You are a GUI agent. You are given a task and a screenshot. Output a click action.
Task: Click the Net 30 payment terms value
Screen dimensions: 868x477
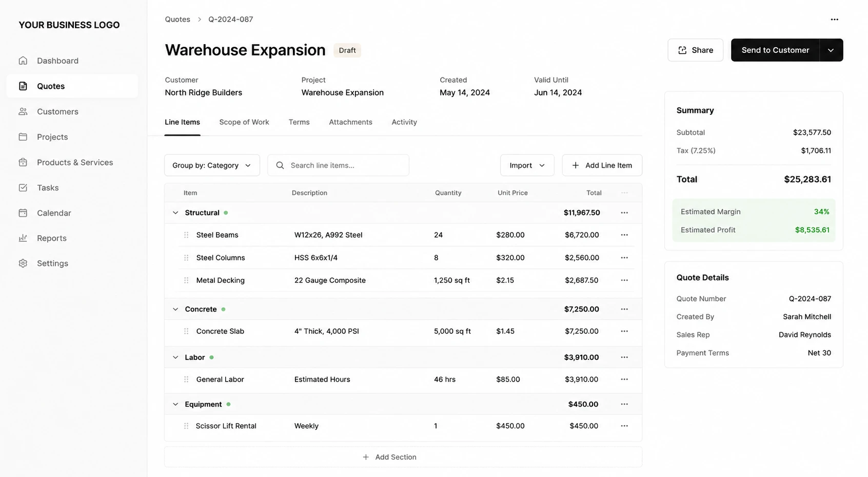coord(819,353)
